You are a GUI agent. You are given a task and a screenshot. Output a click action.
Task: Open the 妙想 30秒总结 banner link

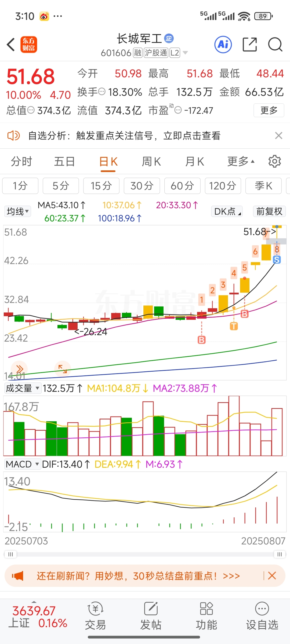138,576
